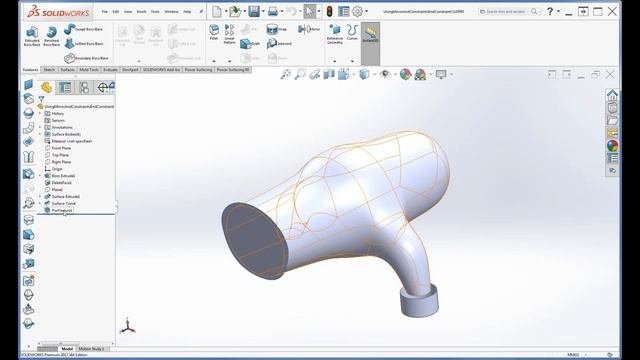
Task: Activate the Select cursor tool
Action: click(x=310, y=11)
